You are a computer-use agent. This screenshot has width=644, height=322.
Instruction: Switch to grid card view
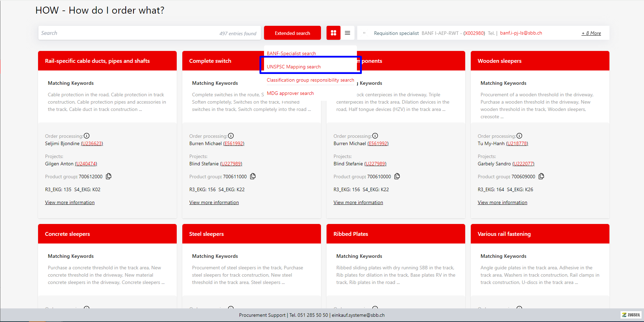[x=334, y=33]
